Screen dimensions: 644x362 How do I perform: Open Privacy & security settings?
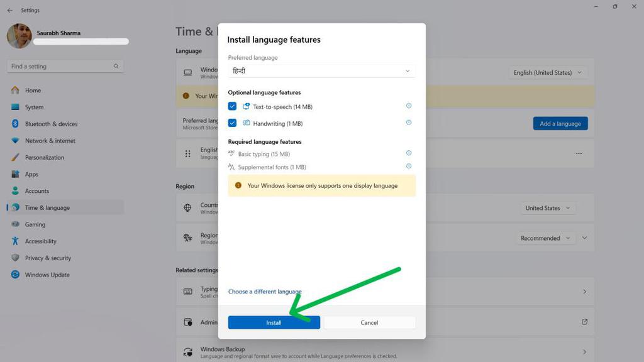(x=65, y=258)
